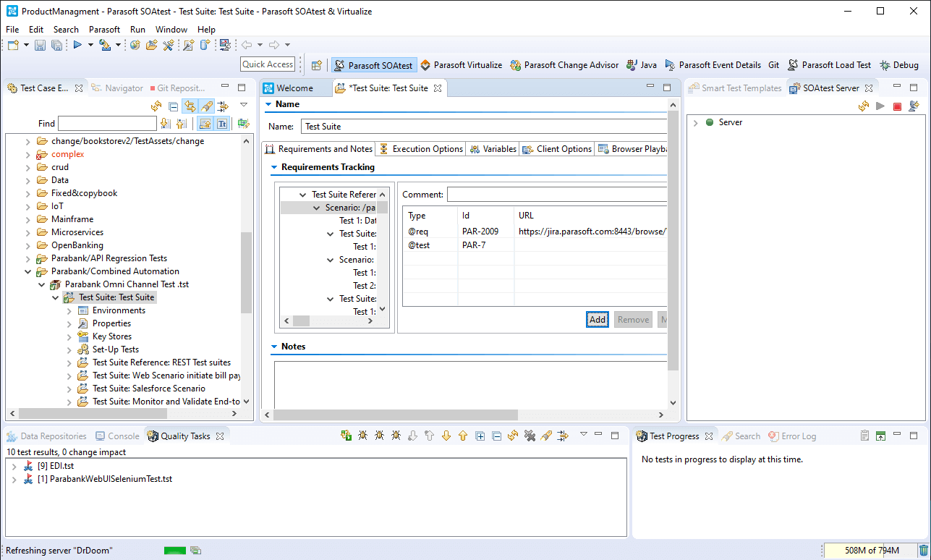Switch to the Parasoft SOAtest perspective
This screenshot has width=931, height=560.
tap(374, 65)
